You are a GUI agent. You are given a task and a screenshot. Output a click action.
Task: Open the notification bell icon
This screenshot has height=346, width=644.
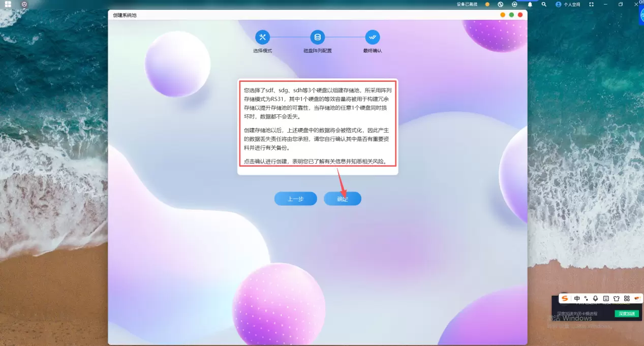pyautogui.click(x=530, y=4)
